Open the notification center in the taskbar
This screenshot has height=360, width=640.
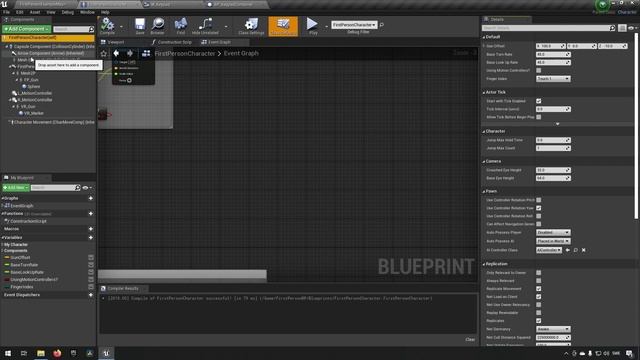(x=629, y=353)
